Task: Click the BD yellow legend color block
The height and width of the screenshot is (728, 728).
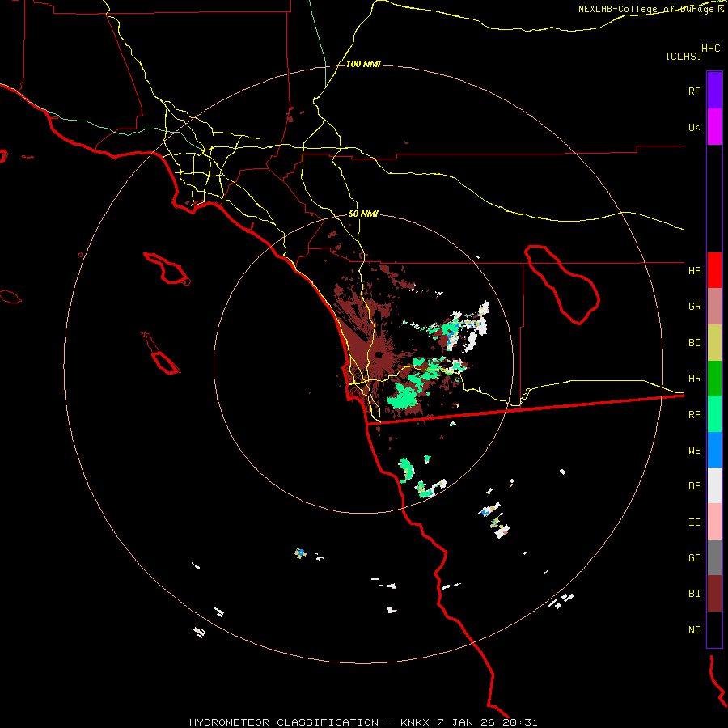Action: (x=714, y=343)
